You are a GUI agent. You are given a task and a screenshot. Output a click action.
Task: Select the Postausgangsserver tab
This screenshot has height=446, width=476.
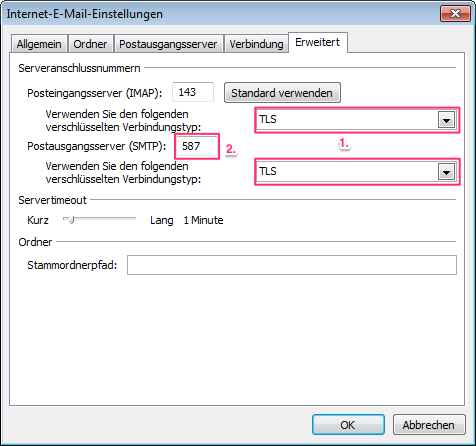tap(168, 44)
